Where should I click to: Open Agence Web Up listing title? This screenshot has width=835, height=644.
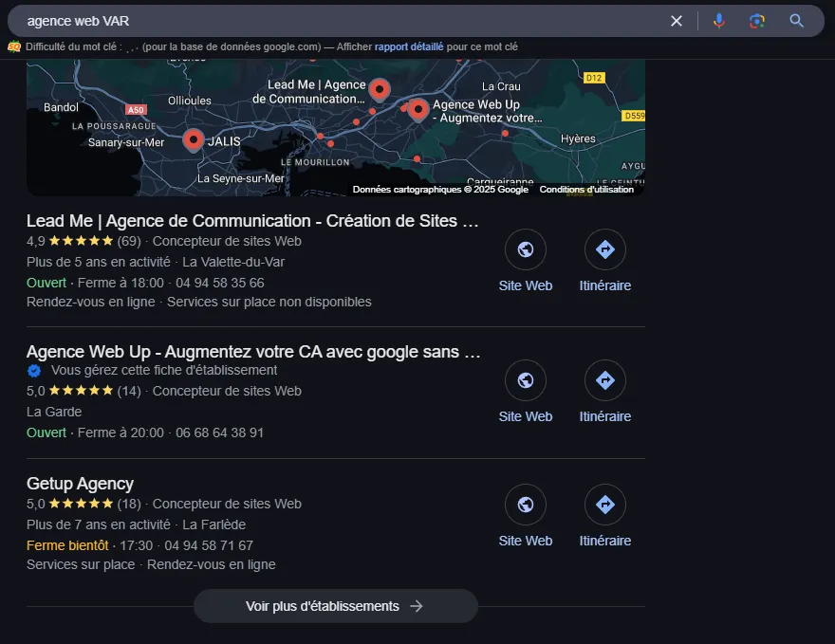[253, 352]
